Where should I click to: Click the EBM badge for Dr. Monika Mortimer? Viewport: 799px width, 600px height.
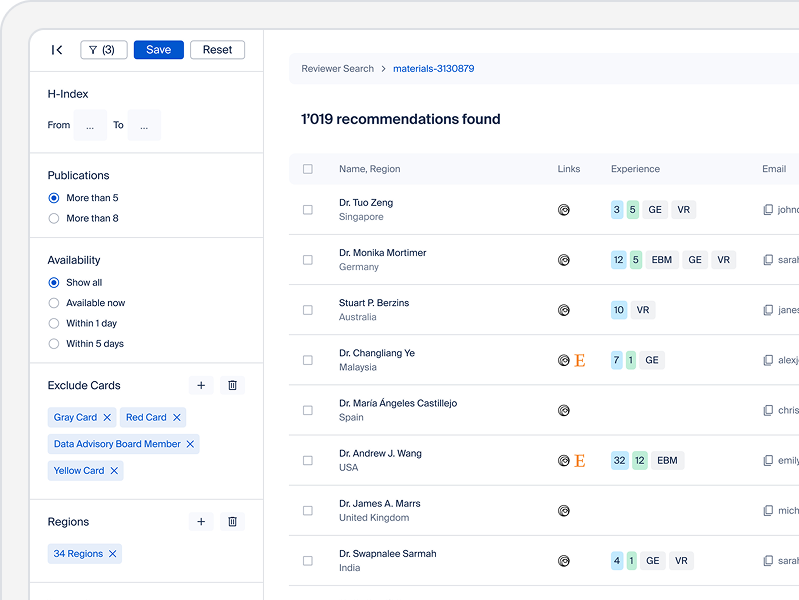click(x=662, y=260)
